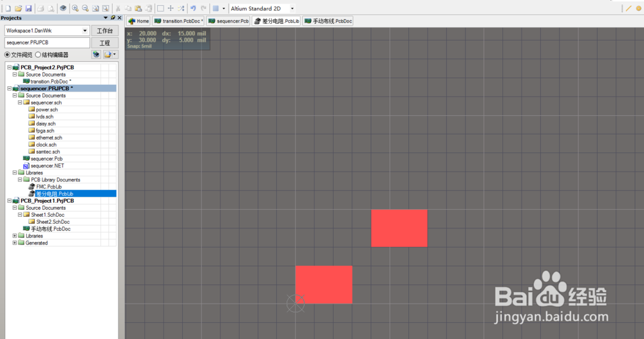Image resolution: width=644 pixels, height=339 pixels.
Task: Collapse the PCB_Project1.PrjPCB tree node
Action: [9, 201]
